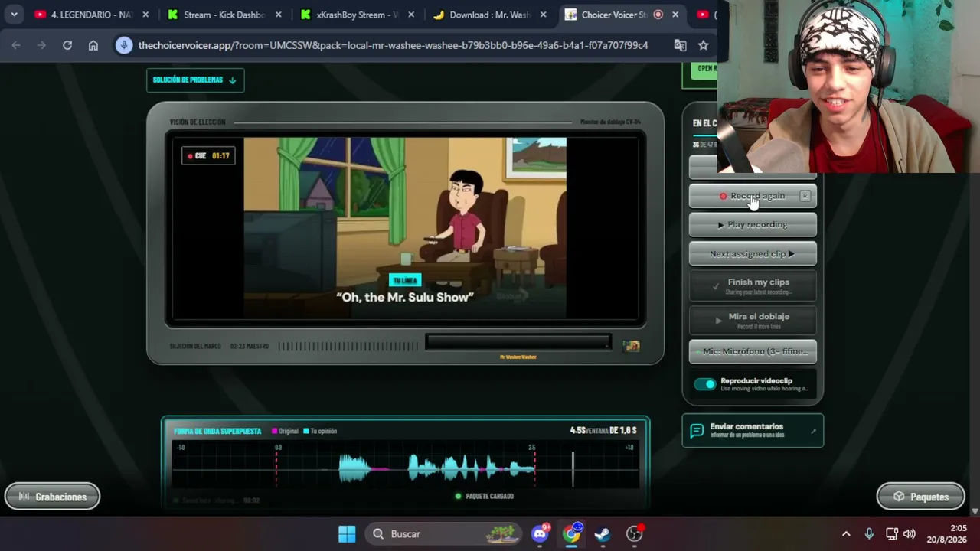Open the clock and date 2:05 flyout
The image size is (980, 551).
[x=947, y=533]
